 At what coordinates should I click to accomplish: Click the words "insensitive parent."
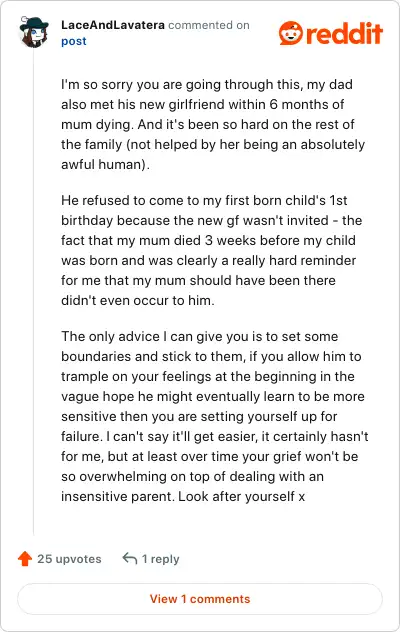118,496
